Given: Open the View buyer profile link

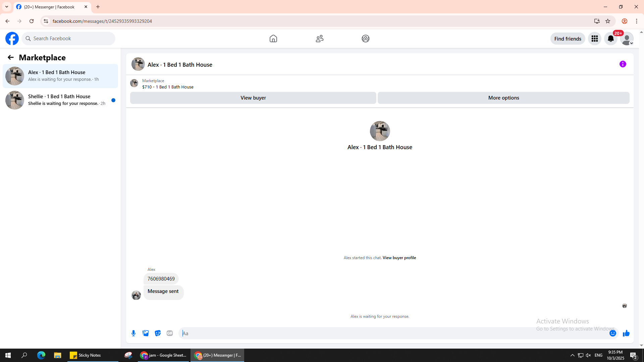Looking at the screenshot, I should [399, 258].
